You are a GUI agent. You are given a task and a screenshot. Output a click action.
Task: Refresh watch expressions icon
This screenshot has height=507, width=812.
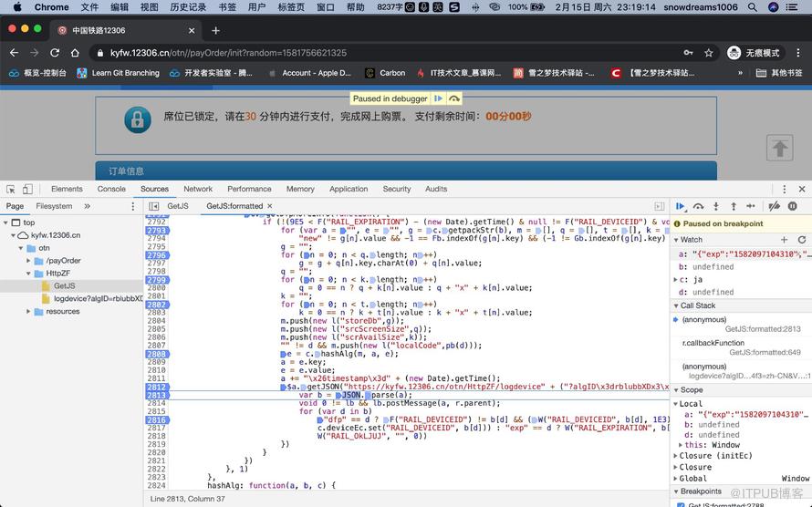(802, 240)
